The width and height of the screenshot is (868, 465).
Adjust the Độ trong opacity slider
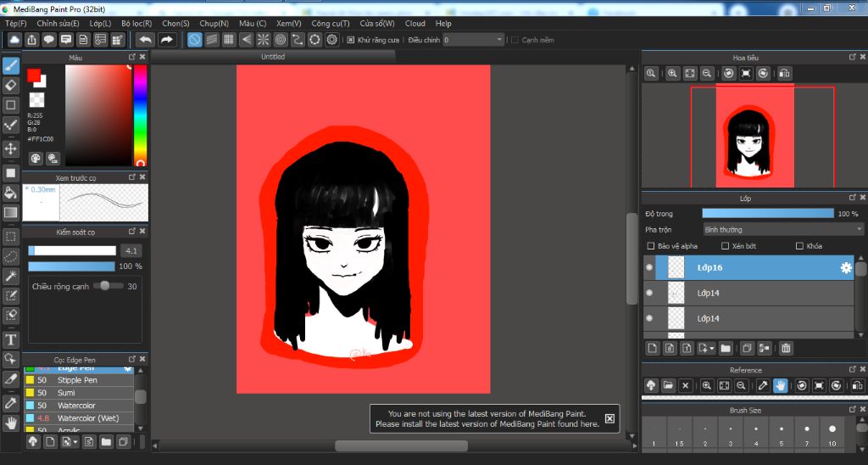(x=768, y=213)
